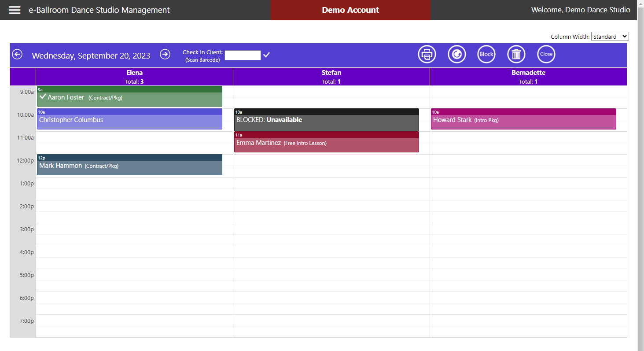Advance to next day with right arrow
The height and width of the screenshot is (351, 644).
(165, 54)
